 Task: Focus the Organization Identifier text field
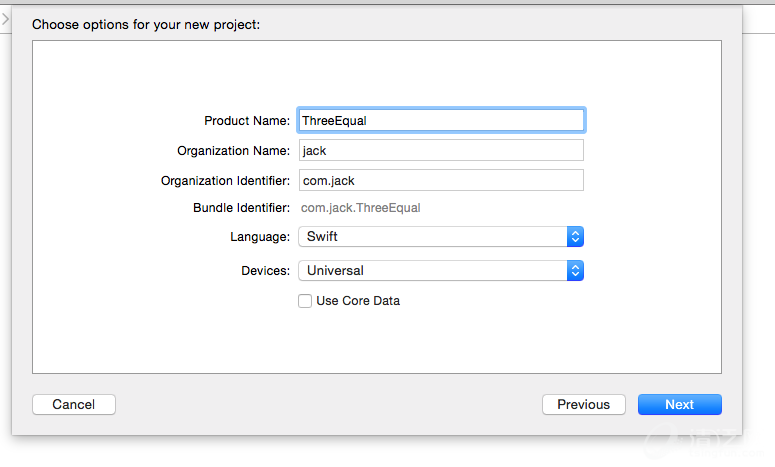tap(440, 180)
